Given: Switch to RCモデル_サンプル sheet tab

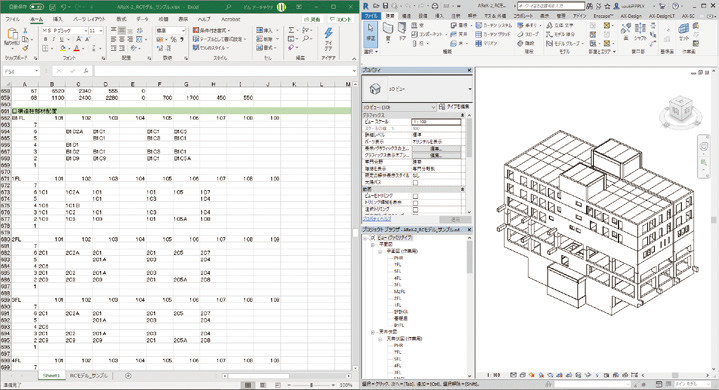Looking at the screenshot, I should tap(89, 375).
